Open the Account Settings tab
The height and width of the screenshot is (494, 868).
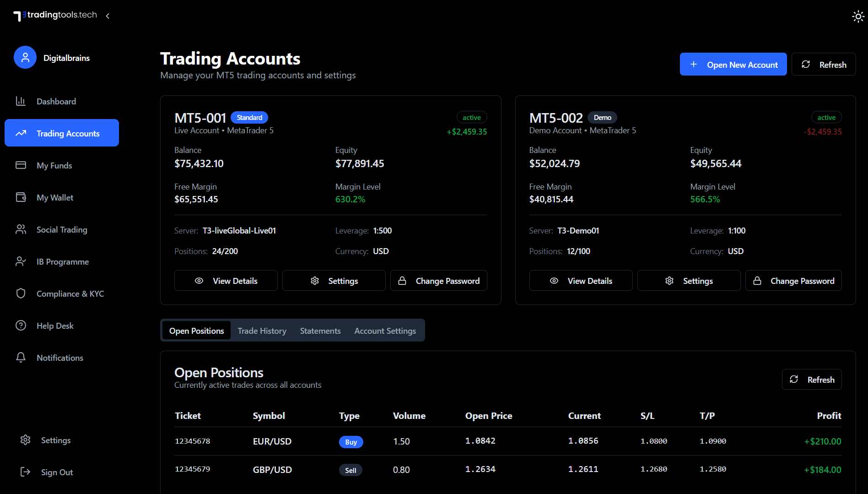tap(385, 330)
